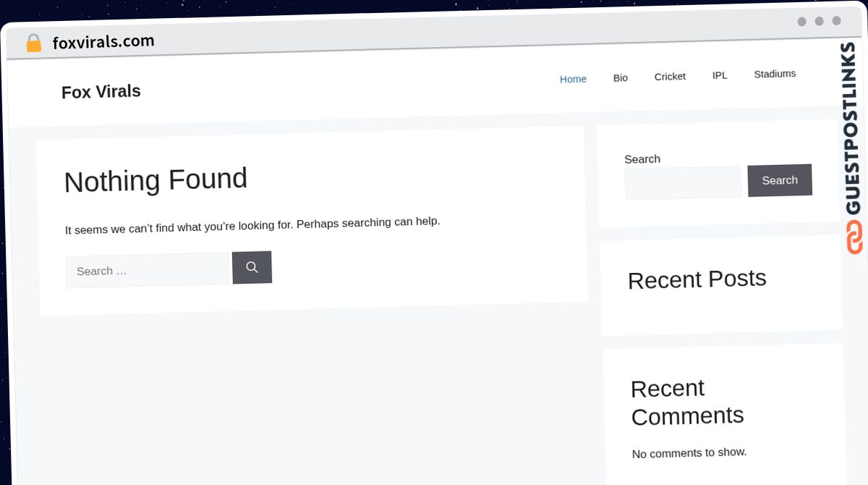Open the Bio menu item

coord(621,77)
